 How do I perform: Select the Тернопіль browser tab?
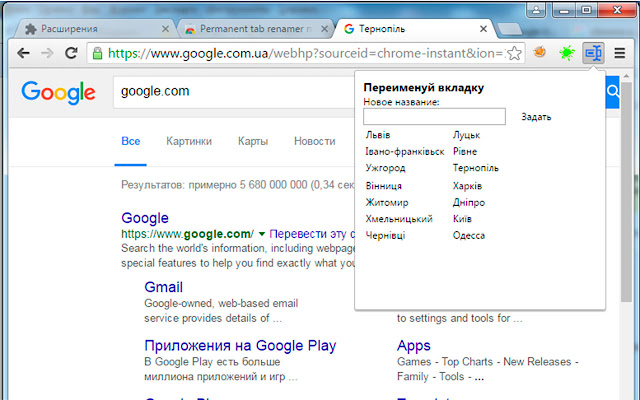pos(414,29)
